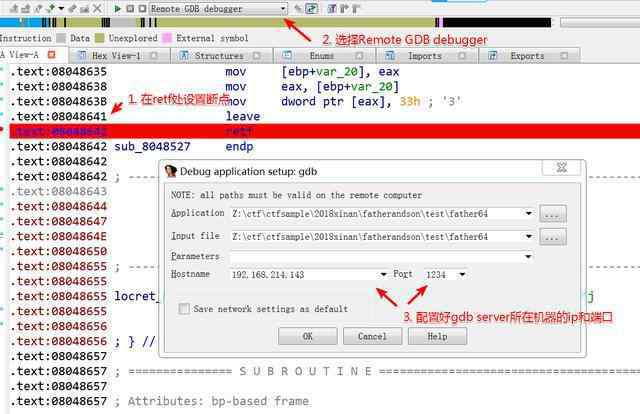Click the address .text:08048650
This screenshot has width=640, height=414.
point(58,251)
